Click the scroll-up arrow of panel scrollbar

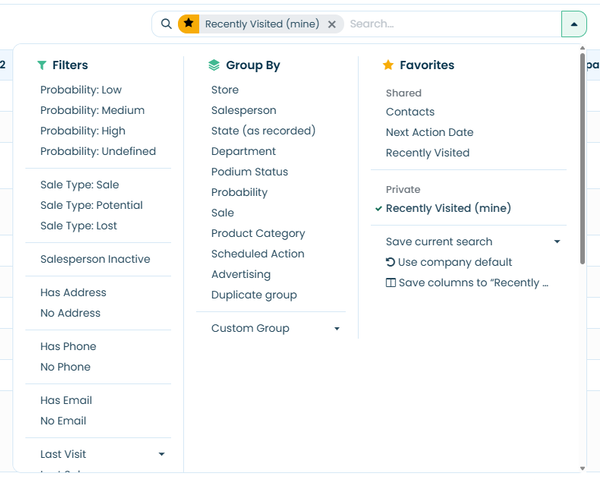(582, 48)
